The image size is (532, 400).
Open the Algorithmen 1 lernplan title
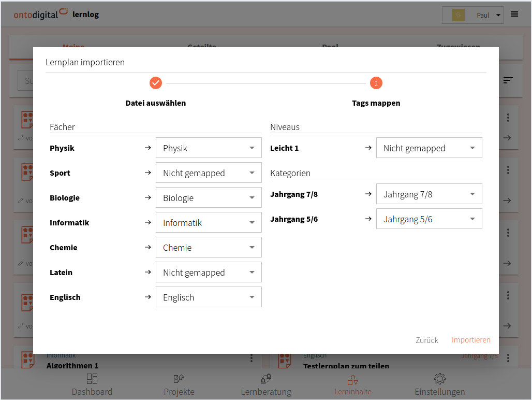[72, 365]
